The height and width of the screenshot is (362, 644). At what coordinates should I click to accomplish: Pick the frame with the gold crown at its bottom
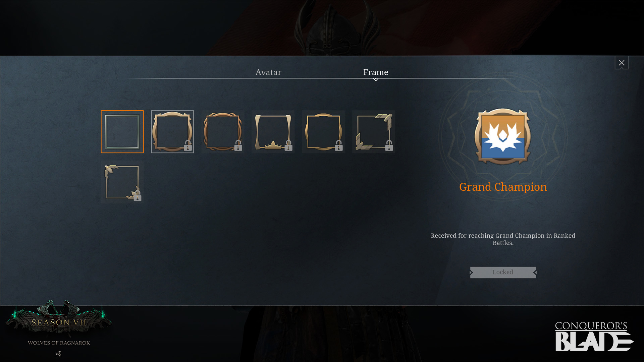pyautogui.click(x=273, y=132)
